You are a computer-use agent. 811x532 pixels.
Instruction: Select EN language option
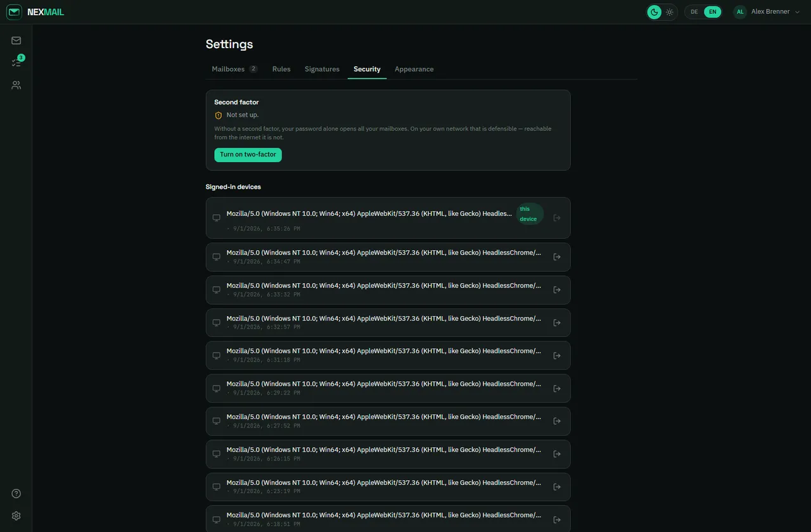pos(713,12)
